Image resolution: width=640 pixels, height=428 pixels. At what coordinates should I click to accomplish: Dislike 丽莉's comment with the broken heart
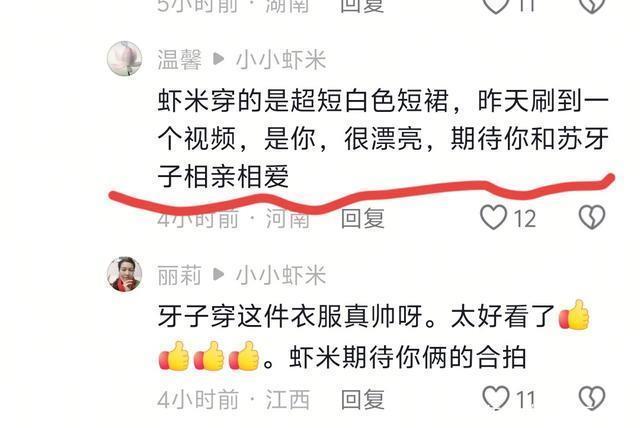[x=592, y=398]
